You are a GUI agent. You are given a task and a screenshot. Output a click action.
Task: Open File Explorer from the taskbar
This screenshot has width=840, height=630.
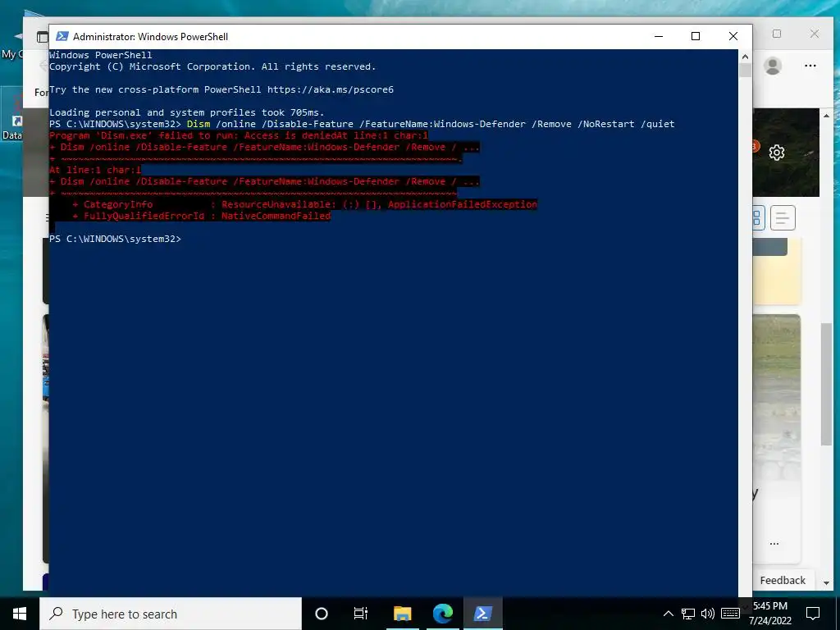[402, 614]
